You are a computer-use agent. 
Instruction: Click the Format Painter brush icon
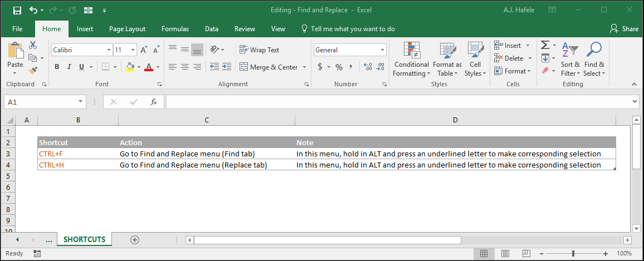pos(33,71)
